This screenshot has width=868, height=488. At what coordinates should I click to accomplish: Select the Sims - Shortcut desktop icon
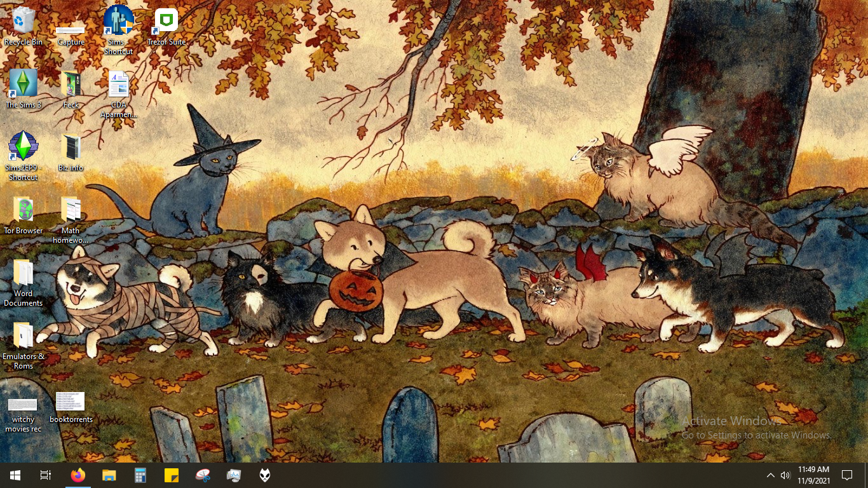[118, 30]
